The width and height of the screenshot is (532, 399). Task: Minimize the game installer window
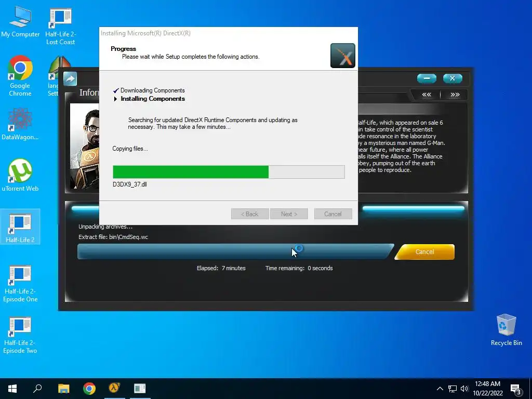click(427, 78)
